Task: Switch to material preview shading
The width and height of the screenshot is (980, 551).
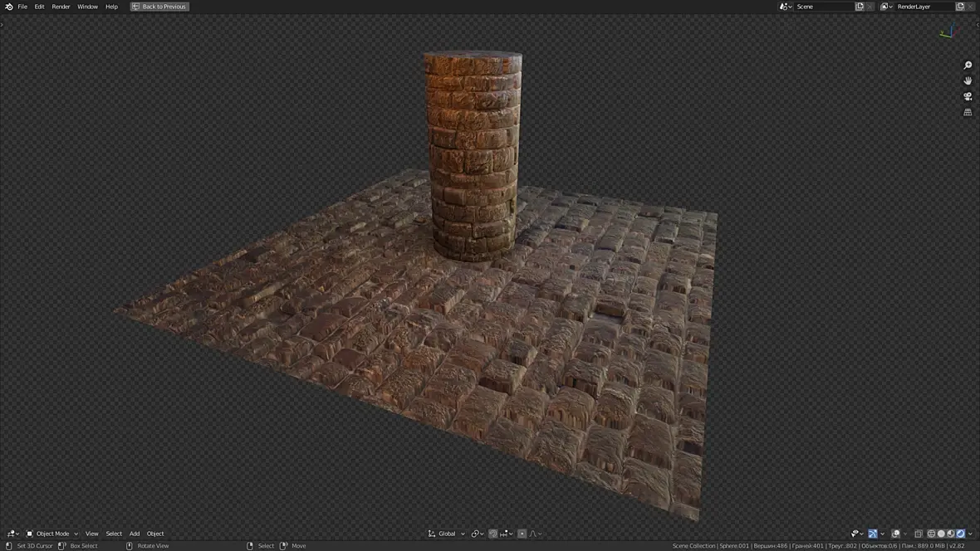Action: [x=951, y=534]
